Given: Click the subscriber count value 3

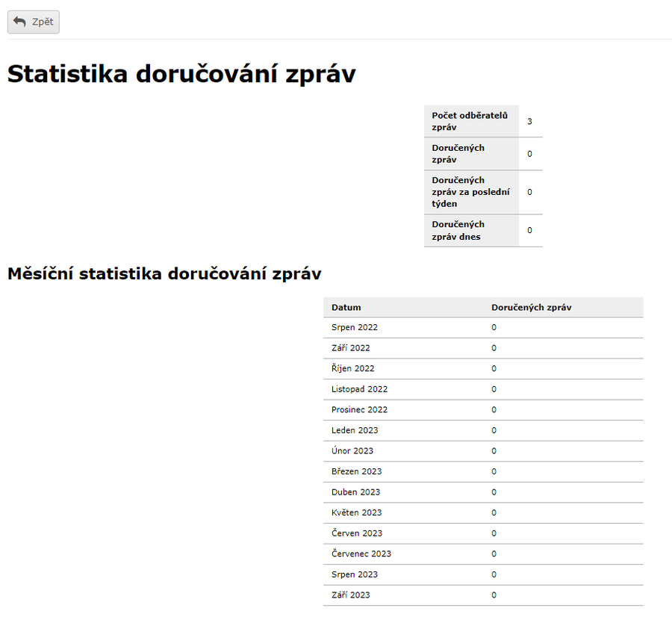Looking at the screenshot, I should [529, 121].
